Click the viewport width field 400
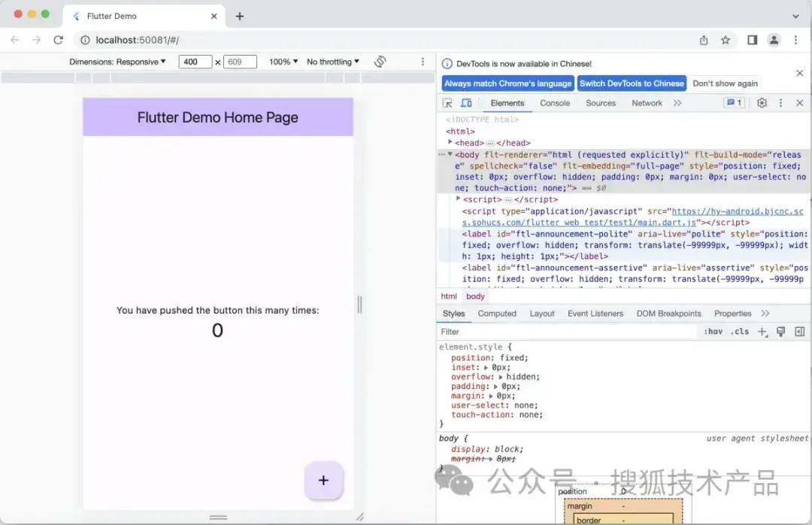This screenshot has width=812, height=525. [x=195, y=62]
